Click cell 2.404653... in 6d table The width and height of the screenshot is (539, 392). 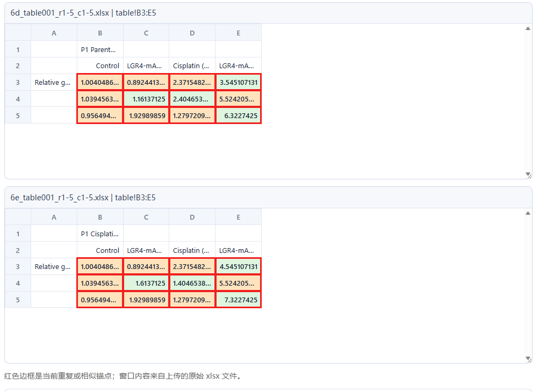point(192,99)
